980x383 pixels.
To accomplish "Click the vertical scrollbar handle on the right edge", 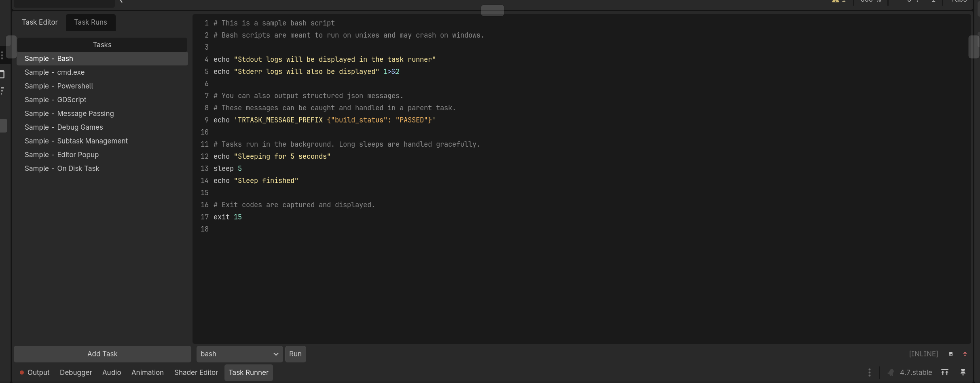I will click(x=974, y=47).
